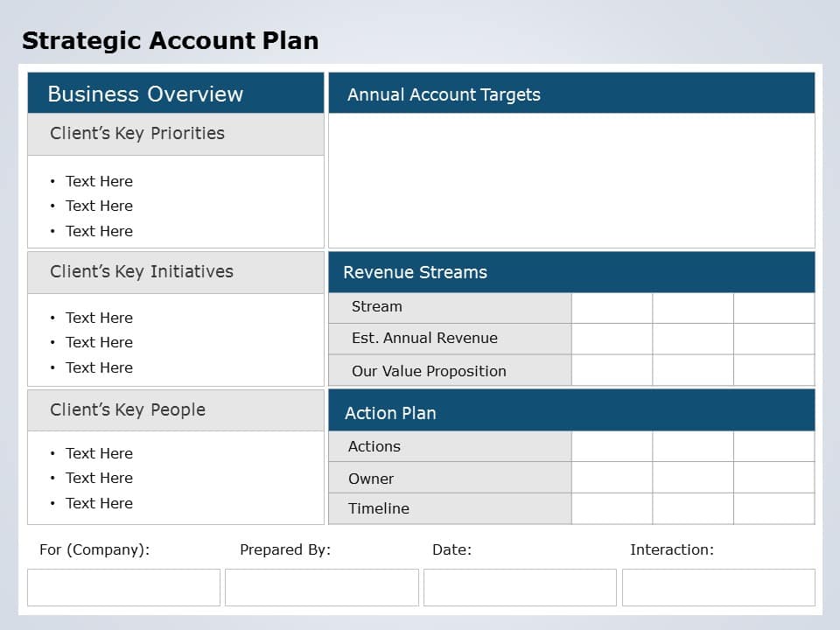Click the Actions row label

click(450, 446)
